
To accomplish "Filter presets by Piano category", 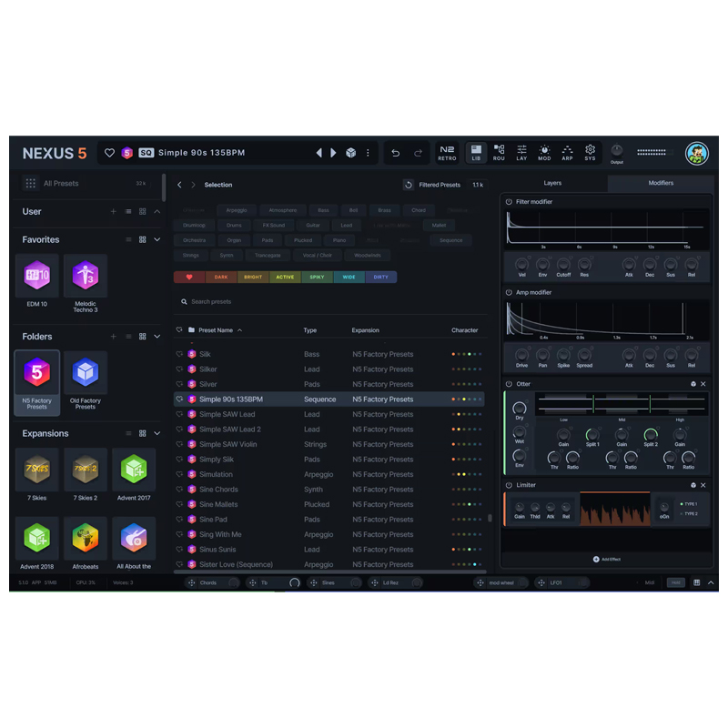I will 339,240.
